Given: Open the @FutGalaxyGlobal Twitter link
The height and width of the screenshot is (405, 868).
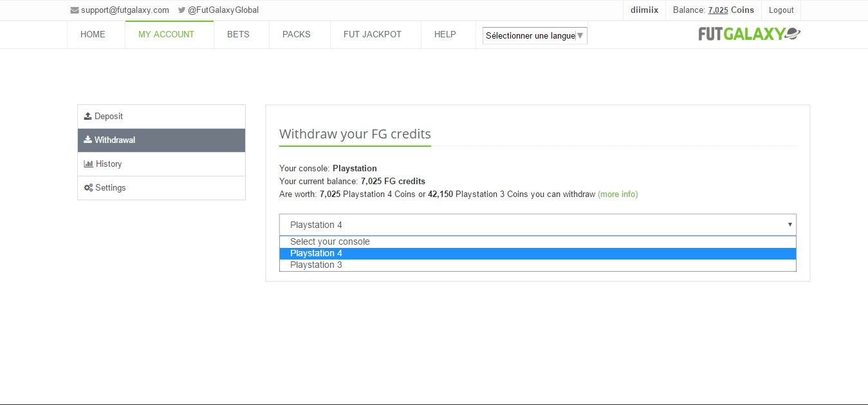Looking at the screenshot, I should pyautogui.click(x=223, y=10).
